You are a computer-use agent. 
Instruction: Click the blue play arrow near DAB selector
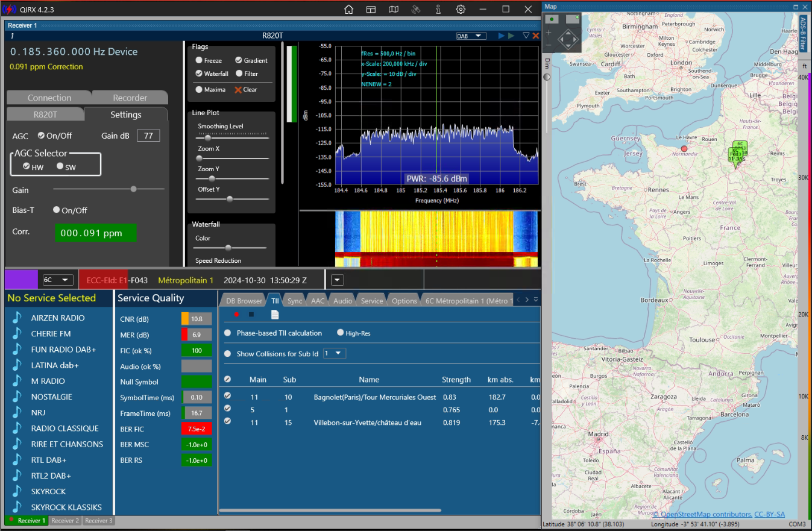(501, 36)
